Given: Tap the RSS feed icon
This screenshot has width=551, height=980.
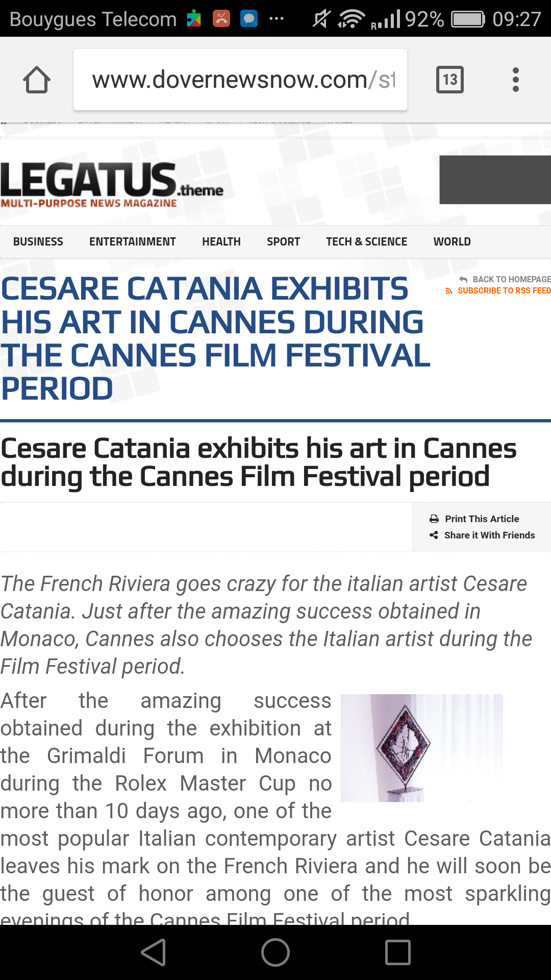Looking at the screenshot, I should point(449,291).
